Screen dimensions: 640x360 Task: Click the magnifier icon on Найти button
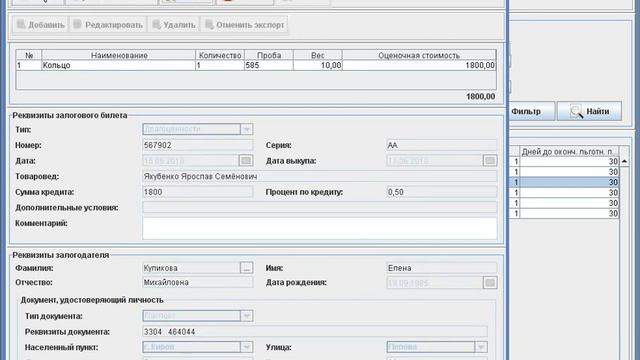click(x=576, y=111)
